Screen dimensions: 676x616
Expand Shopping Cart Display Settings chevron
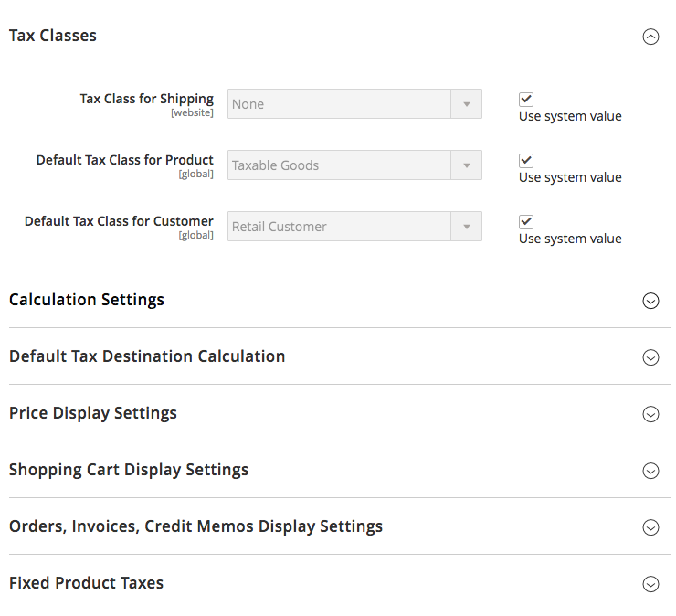650,471
